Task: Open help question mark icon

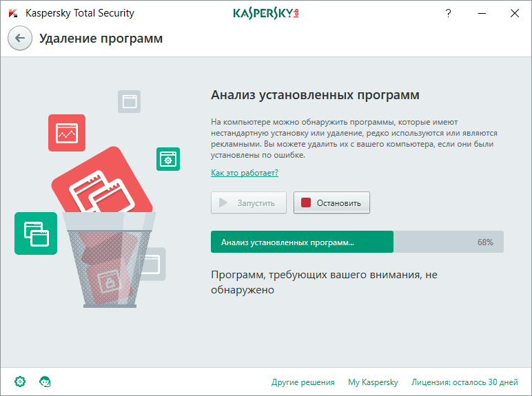Action: point(448,13)
